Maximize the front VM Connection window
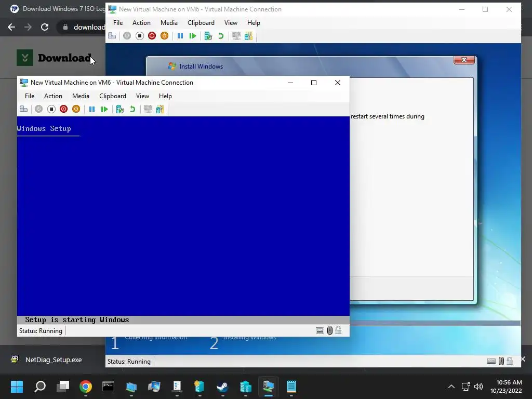The image size is (532, 399). 314,83
